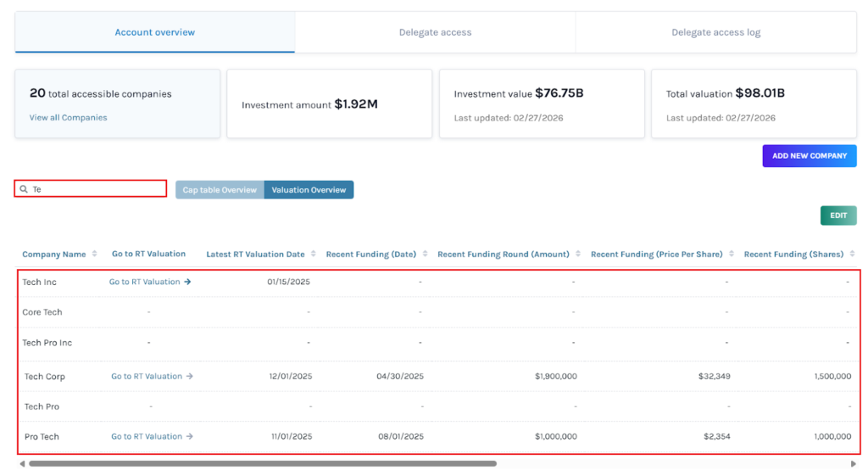Switch to Delegate access tab
This screenshot has height=476, width=868.
coord(435,32)
